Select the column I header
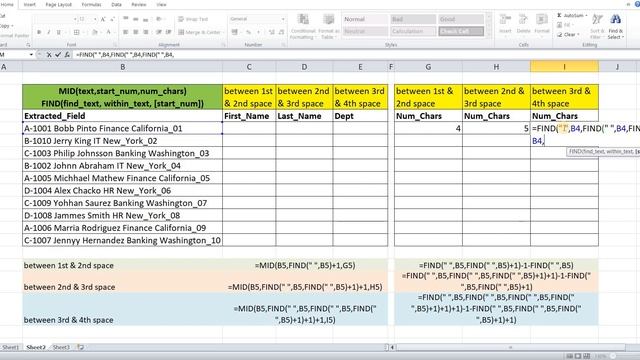Viewport: 640px width, 360px height. (x=564, y=67)
